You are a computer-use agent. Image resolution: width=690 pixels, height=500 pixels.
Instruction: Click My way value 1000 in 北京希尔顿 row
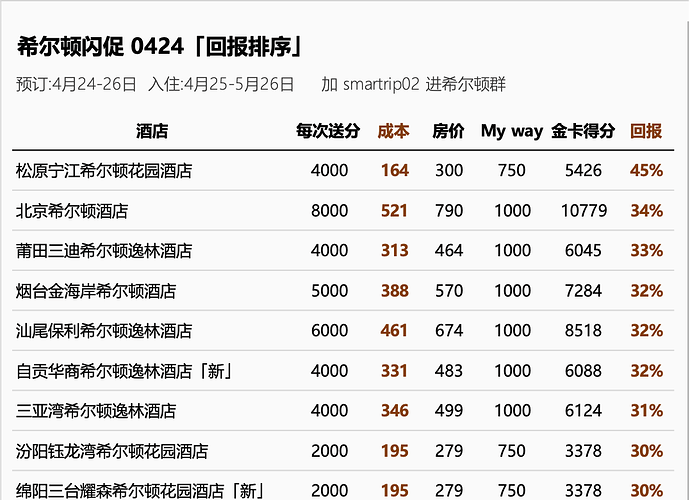(x=512, y=211)
